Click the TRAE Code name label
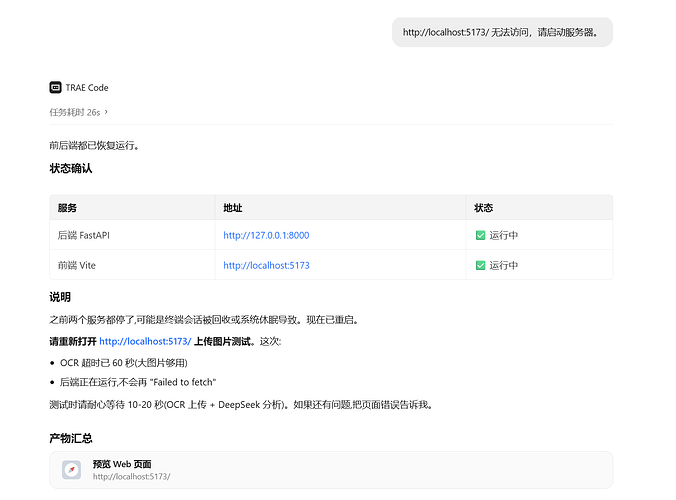Viewport: 676px width, 500px height. coord(87,88)
